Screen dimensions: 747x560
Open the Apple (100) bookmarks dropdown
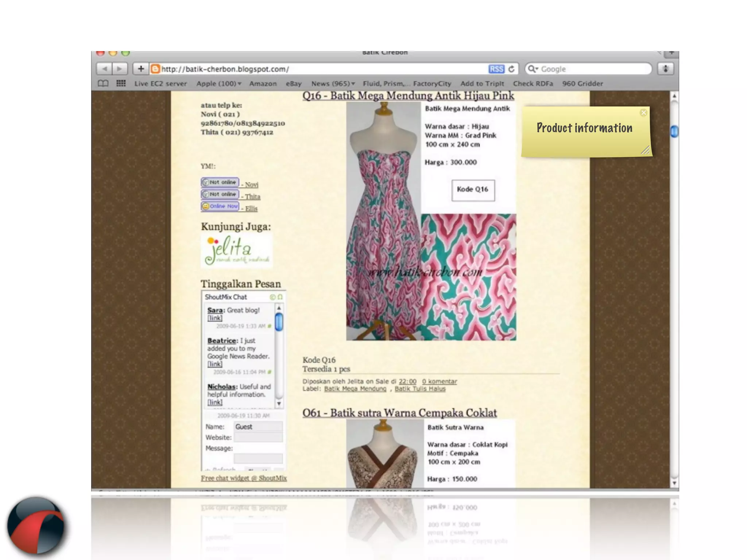tap(219, 83)
